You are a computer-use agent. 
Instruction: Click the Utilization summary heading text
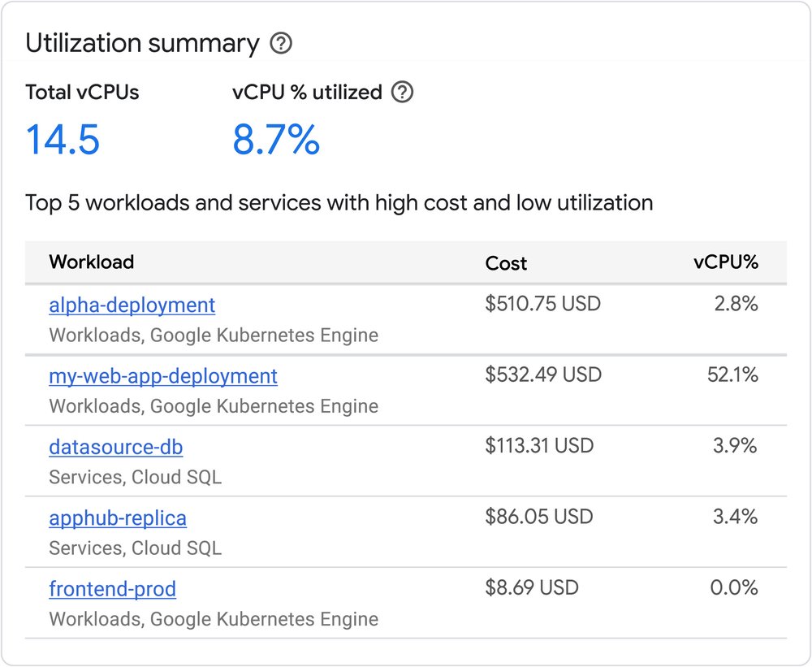(142, 44)
